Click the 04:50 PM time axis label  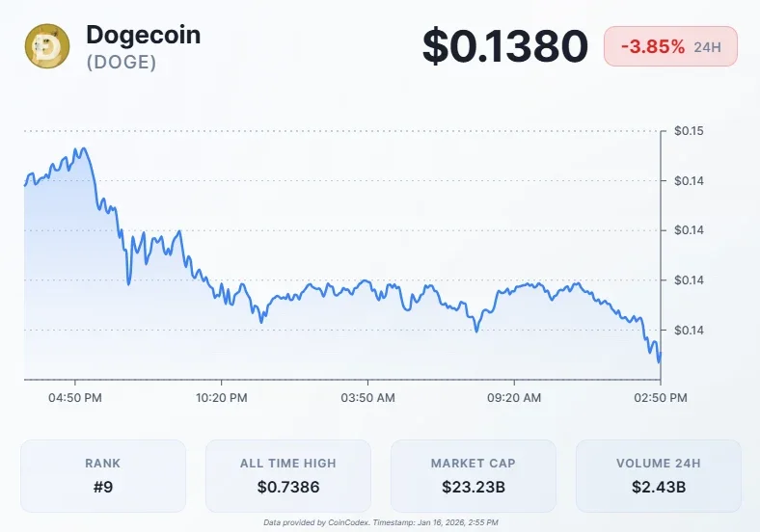(x=76, y=397)
